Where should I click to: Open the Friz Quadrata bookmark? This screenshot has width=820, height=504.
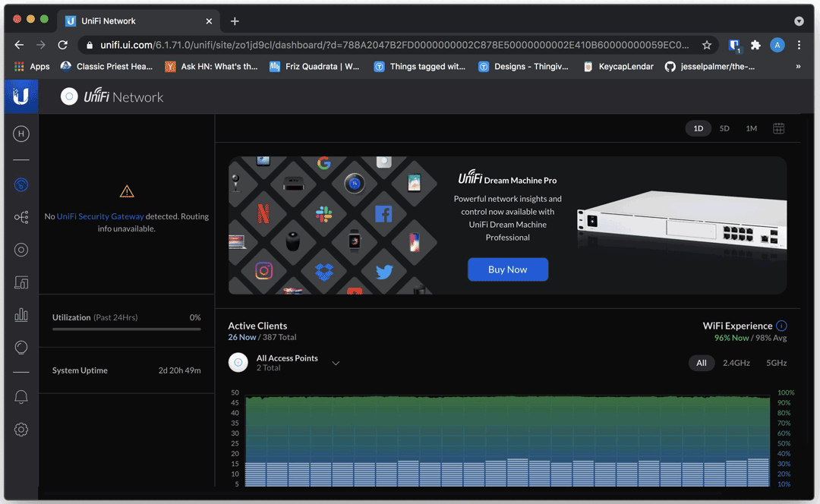click(x=314, y=66)
